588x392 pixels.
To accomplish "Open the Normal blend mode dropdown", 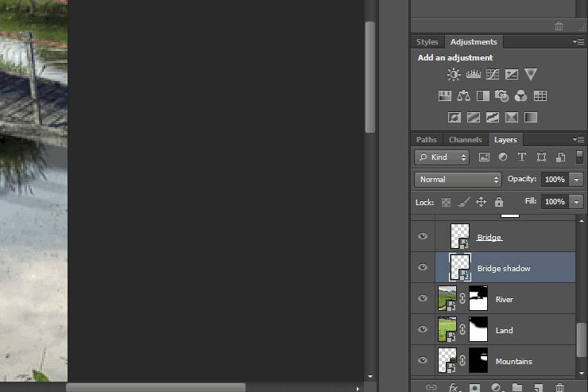I will [x=458, y=180].
